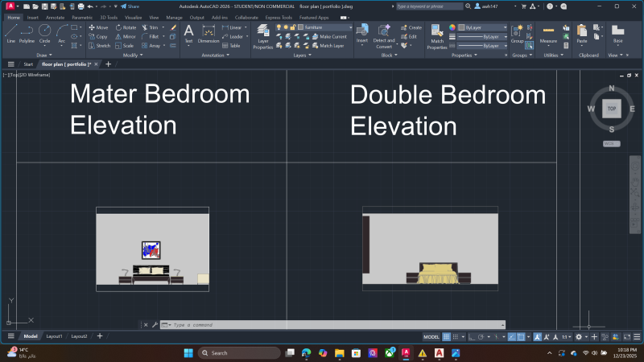This screenshot has height=362, width=644.
Task: Open the Layer Properties manager
Action: 262,36
